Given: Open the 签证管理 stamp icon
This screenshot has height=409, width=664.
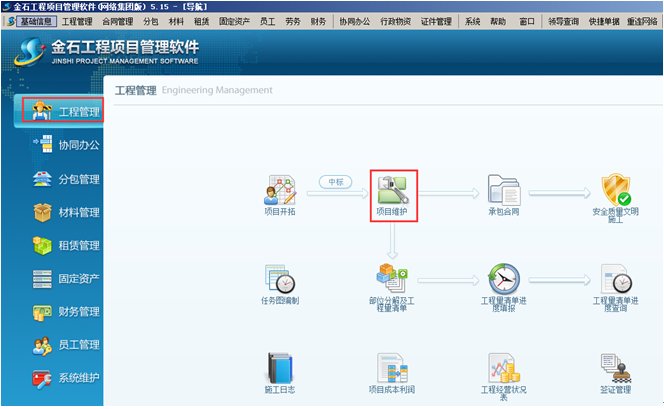Looking at the screenshot, I should click(x=614, y=368).
